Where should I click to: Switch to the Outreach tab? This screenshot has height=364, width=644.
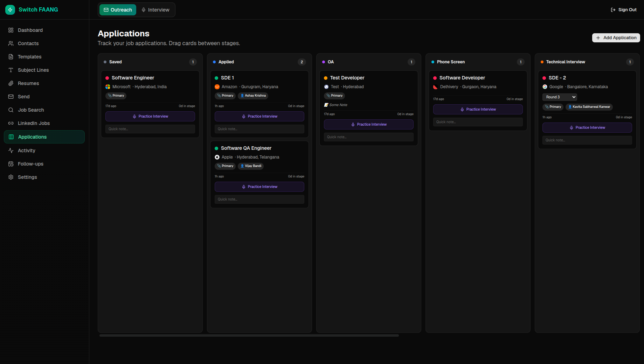point(118,10)
